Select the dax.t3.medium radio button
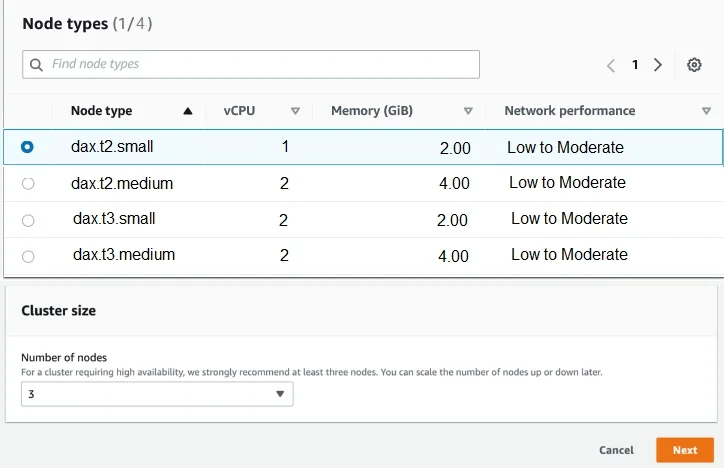Viewport: 724px width, 468px height. pyautogui.click(x=28, y=256)
